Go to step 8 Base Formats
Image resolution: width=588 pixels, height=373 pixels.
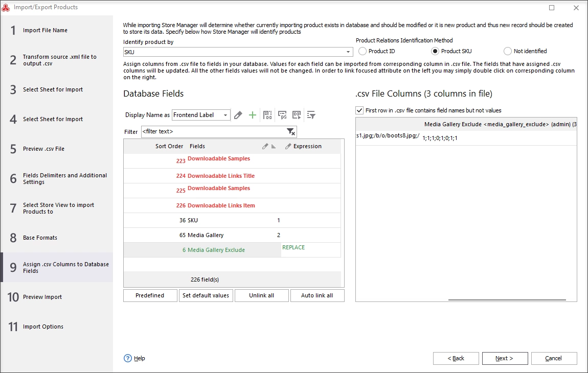coord(57,238)
